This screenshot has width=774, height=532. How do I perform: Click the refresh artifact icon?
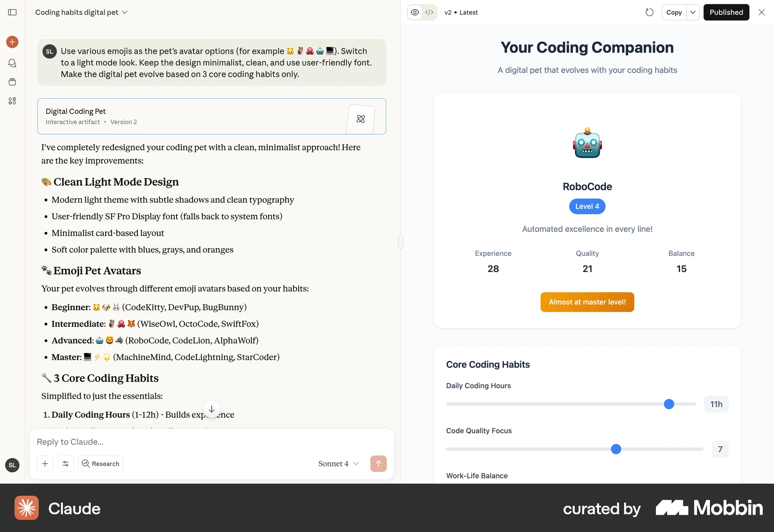click(x=649, y=12)
